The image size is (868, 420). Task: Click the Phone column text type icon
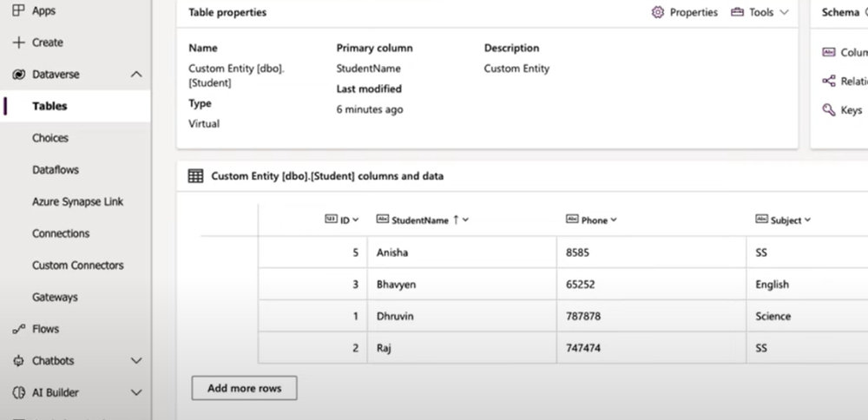(x=572, y=220)
